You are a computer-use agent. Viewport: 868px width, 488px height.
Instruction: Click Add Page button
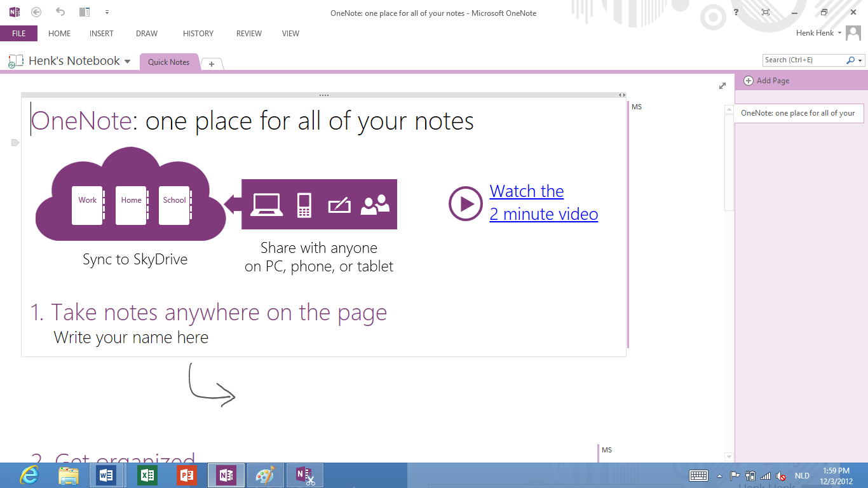[x=767, y=81]
